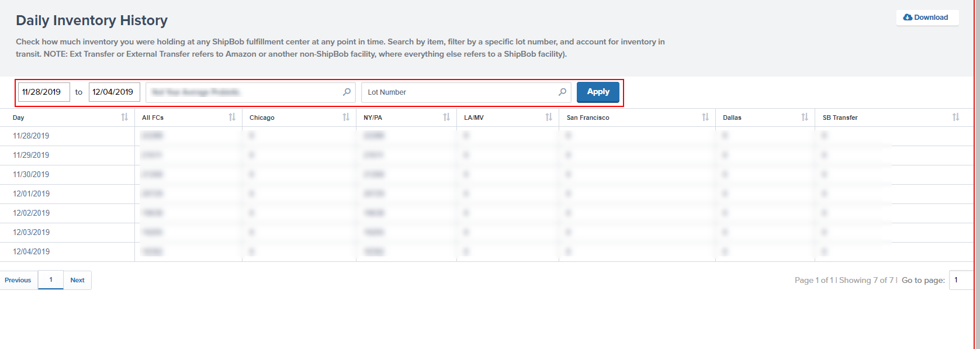Open the end date field 12/04/2019
Image resolution: width=980 pixels, height=349 pixels.
(114, 92)
